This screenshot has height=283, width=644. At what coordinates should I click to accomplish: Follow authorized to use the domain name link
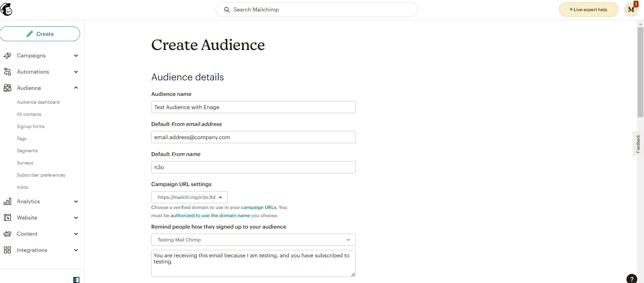[210, 215]
